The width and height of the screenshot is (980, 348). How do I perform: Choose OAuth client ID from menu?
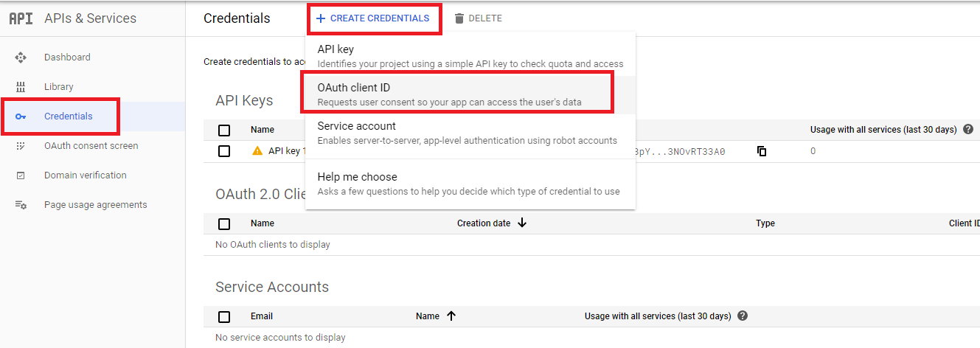coord(470,94)
